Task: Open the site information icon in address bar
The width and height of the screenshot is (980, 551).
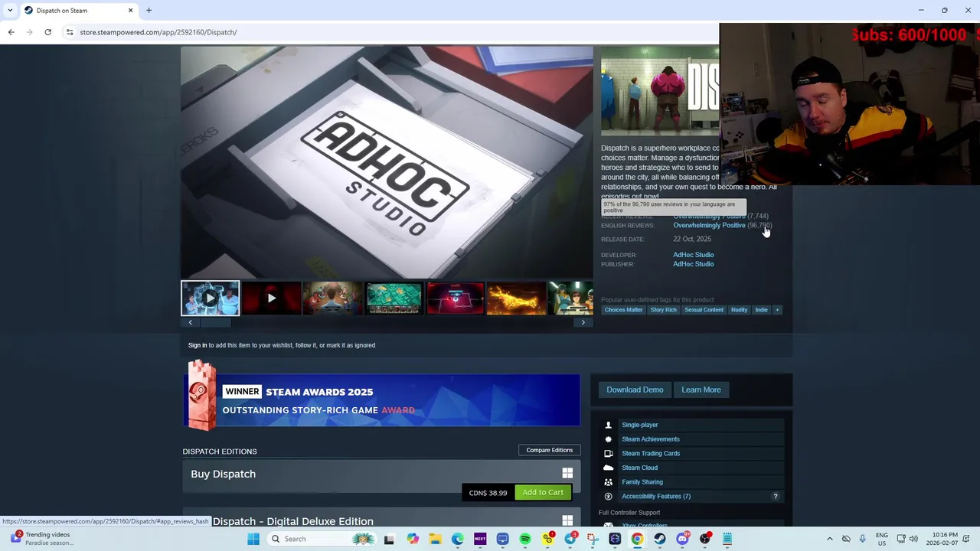Action: (x=70, y=32)
